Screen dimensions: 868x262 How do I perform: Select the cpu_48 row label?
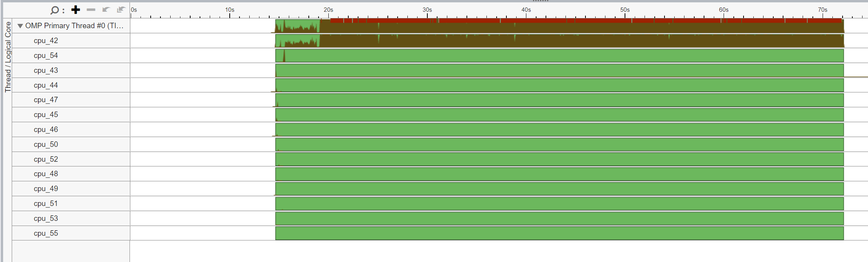(46, 174)
